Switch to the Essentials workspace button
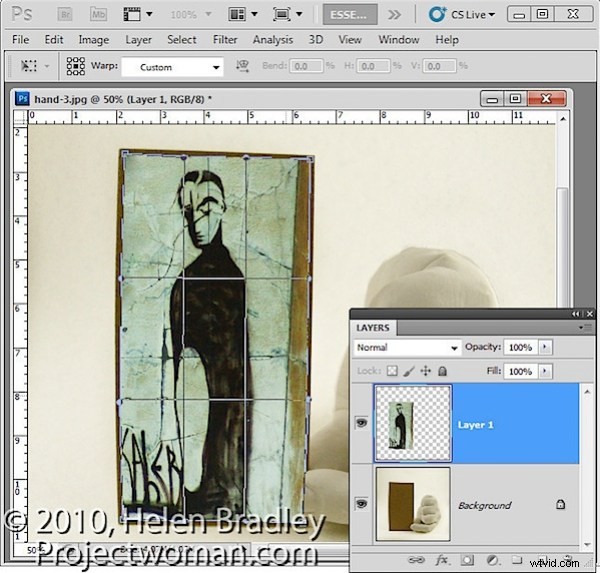Image resolution: width=600 pixels, height=573 pixels. click(x=350, y=15)
